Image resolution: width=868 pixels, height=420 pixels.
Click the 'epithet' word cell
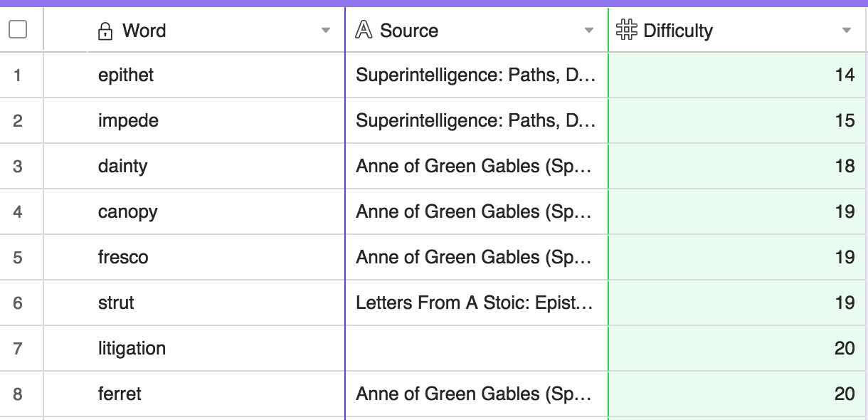[126, 75]
